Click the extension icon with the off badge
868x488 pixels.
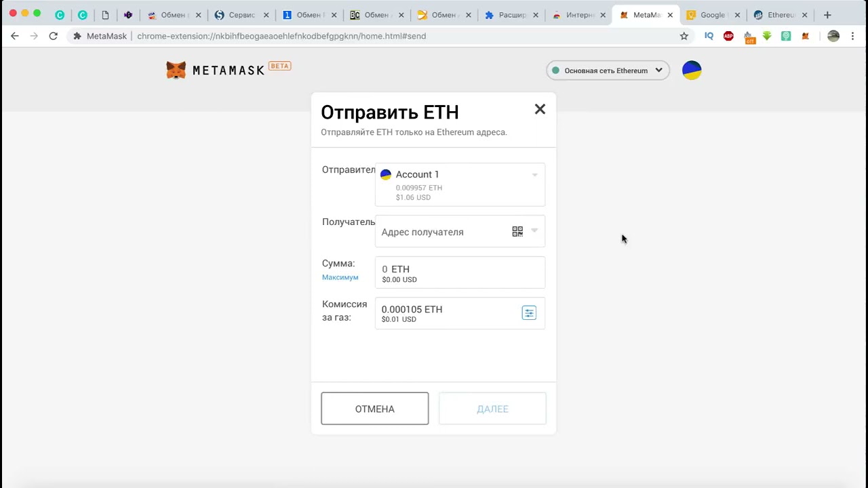click(749, 37)
